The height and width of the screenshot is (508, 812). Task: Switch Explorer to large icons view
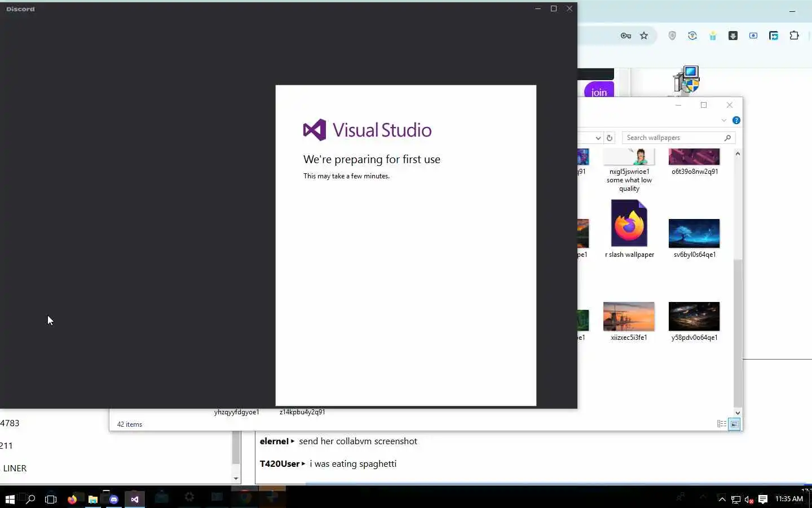pyautogui.click(x=734, y=424)
